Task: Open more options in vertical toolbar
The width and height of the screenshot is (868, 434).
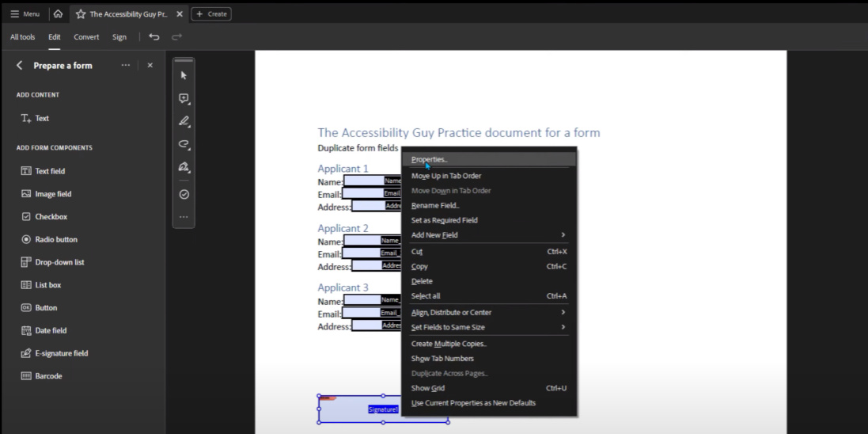Action: click(184, 216)
